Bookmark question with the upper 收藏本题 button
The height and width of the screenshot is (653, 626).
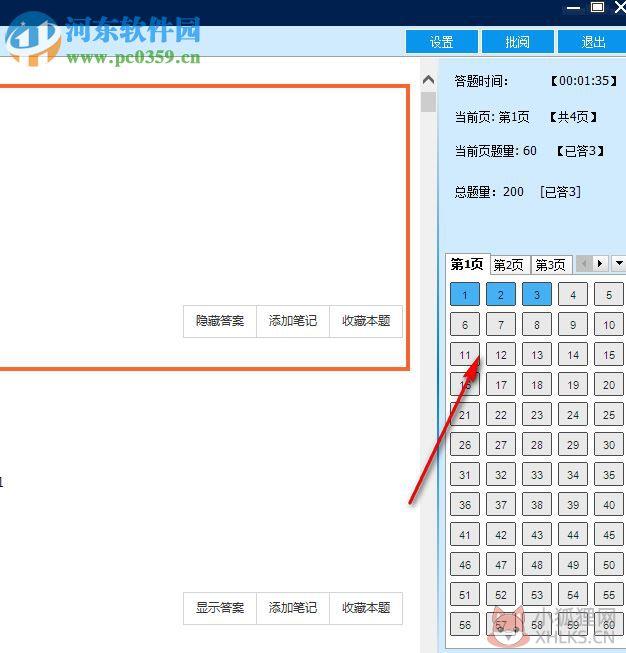366,321
